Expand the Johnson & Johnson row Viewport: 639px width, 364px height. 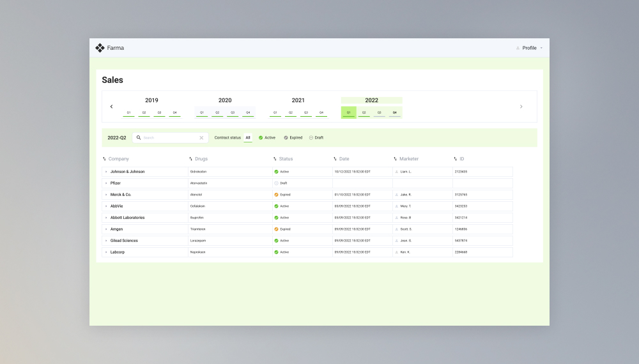point(106,172)
